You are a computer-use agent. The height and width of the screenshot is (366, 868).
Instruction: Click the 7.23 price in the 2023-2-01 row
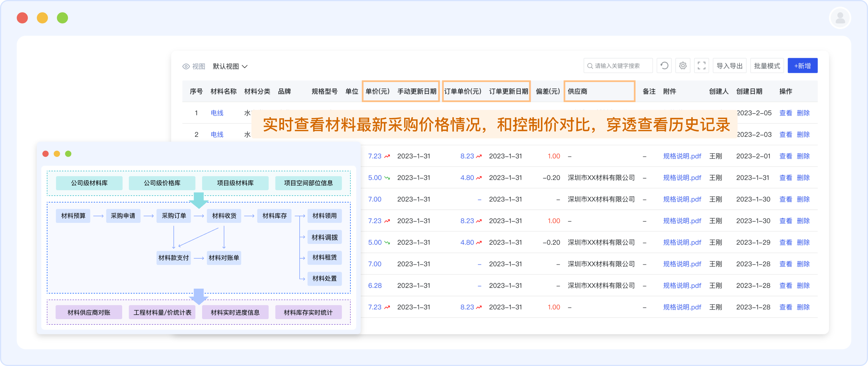point(375,156)
